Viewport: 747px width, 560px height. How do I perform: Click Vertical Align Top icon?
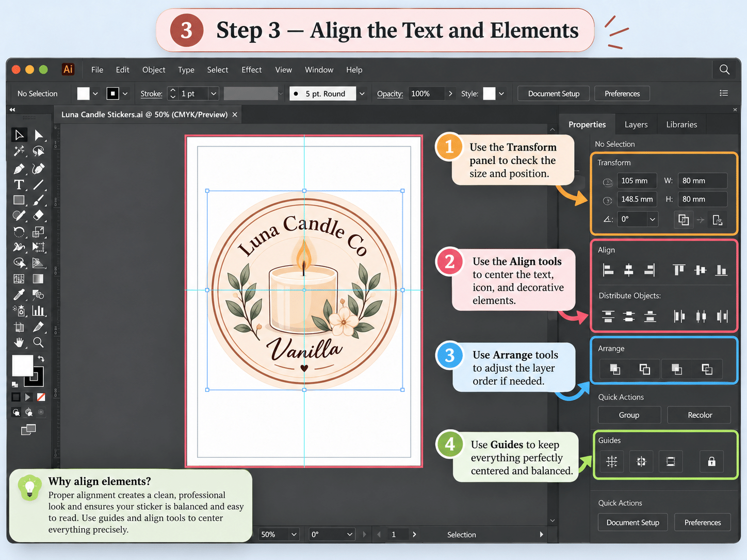coord(679,270)
